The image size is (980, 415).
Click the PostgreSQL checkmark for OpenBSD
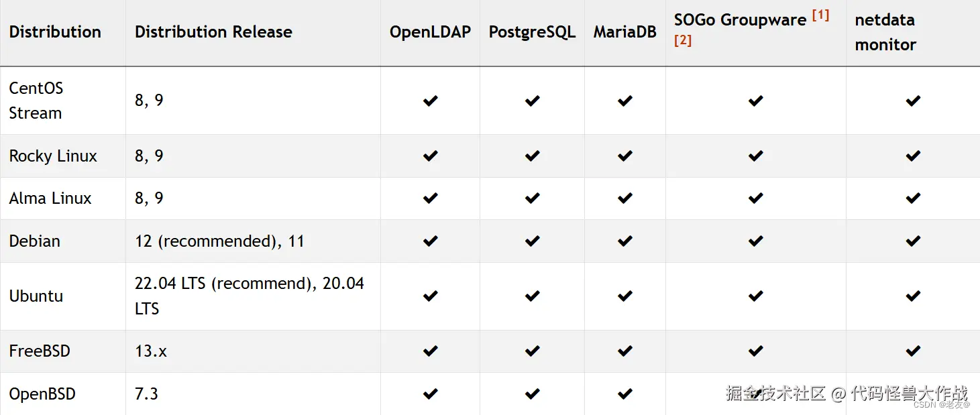533,394
